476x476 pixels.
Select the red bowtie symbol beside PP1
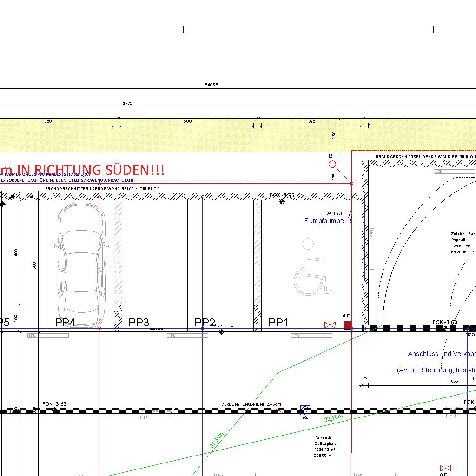[x=330, y=324]
